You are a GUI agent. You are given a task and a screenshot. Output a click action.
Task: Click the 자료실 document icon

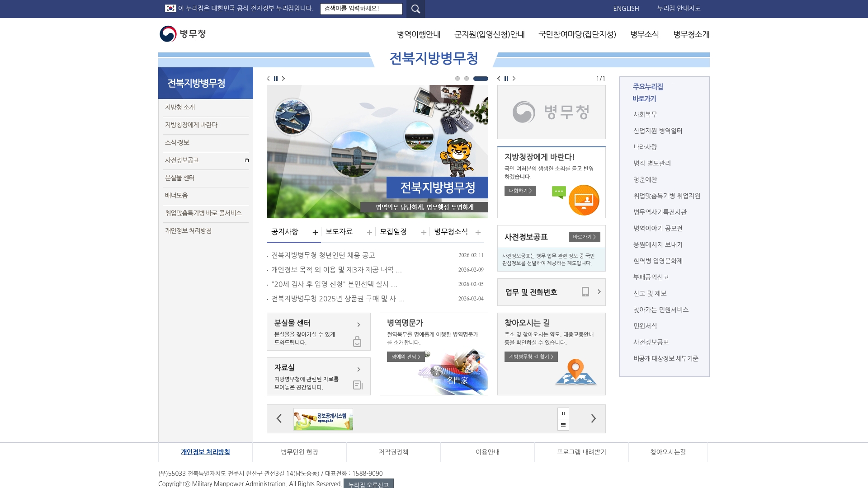click(357, 385)
